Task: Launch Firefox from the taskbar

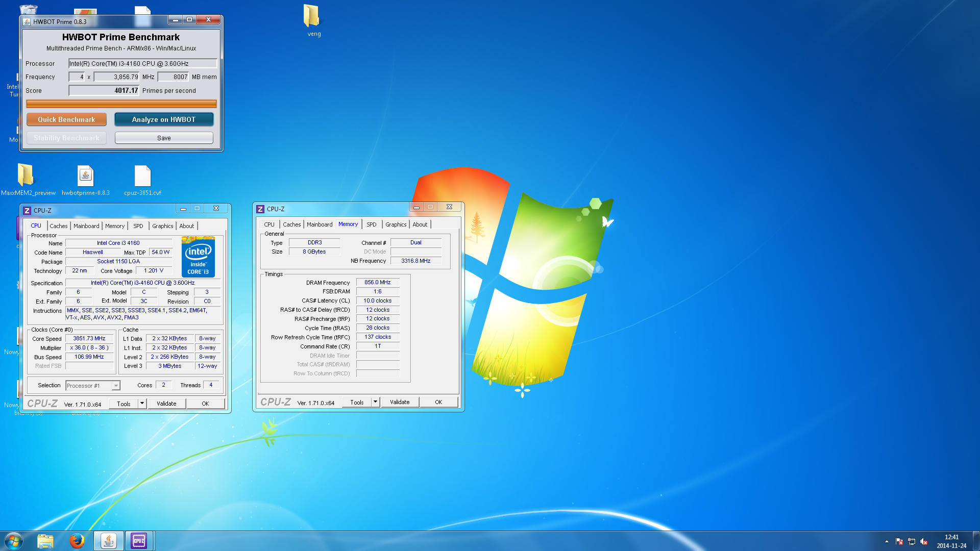Action: point(77,541)
